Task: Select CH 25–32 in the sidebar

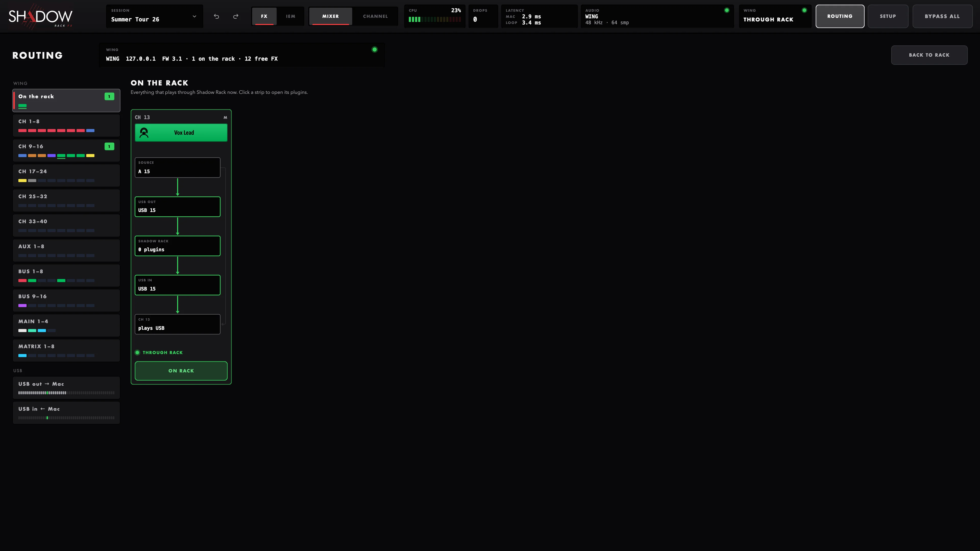Action: pyautogui.click(x=66, y=201)
